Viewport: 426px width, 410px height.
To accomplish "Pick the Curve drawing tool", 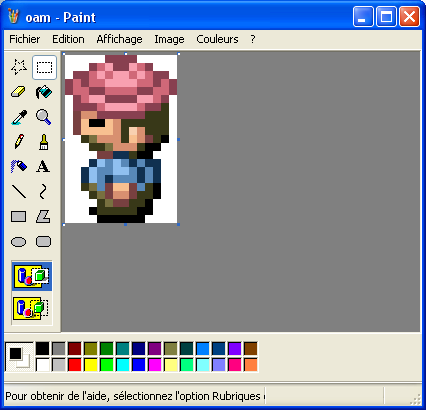I will click(44, 191).
